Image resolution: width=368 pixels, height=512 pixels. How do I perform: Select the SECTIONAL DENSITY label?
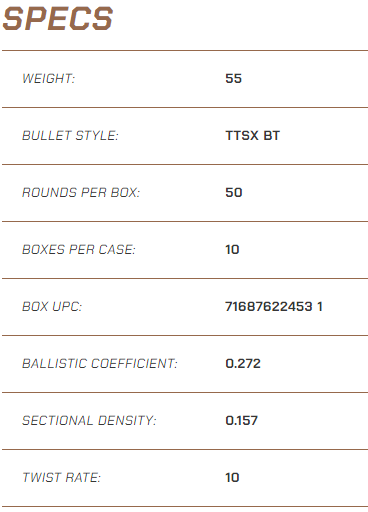coord(89,421)
